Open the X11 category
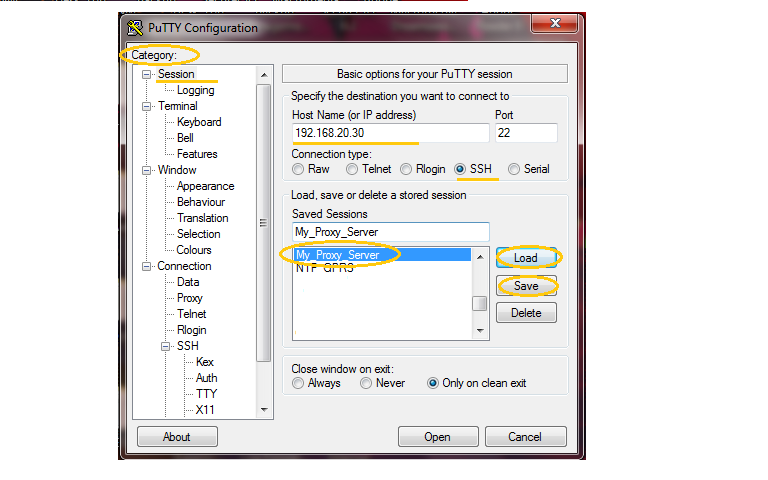The height and width of the screenshot is (480, 768). [205, 410]
